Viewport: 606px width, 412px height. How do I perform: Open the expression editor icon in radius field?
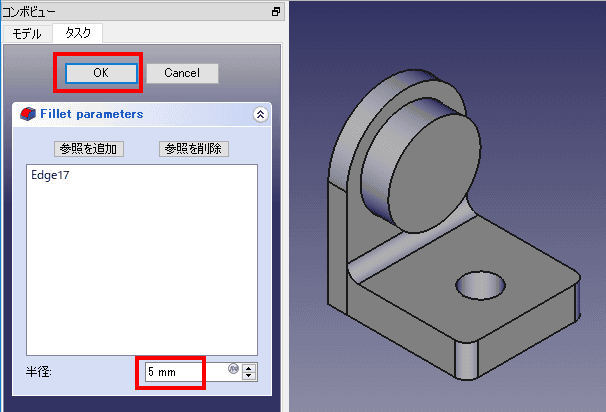[233, 369]
